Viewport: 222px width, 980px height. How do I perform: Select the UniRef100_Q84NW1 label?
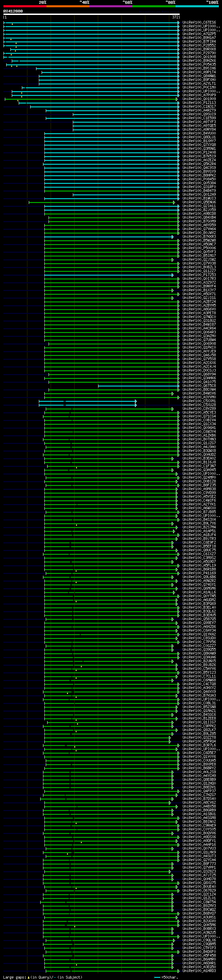199,76
